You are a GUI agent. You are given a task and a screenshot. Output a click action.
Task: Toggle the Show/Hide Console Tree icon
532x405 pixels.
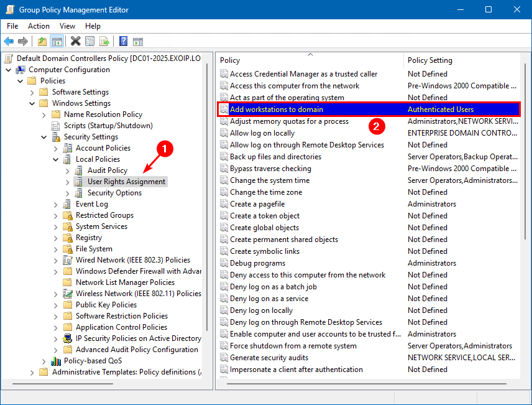coord(57,42)
